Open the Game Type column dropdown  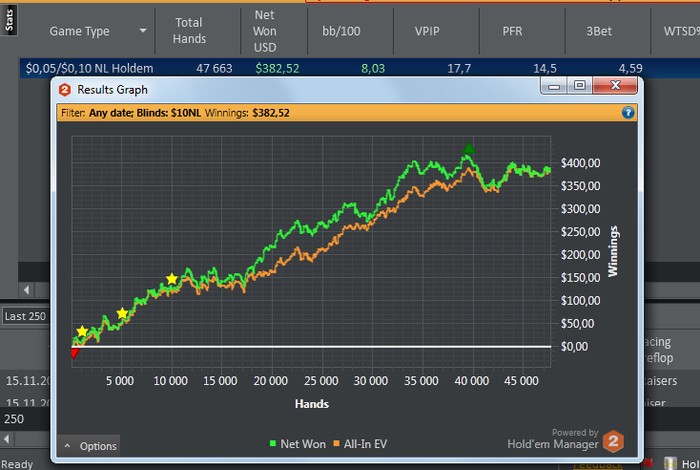(143, 31)
